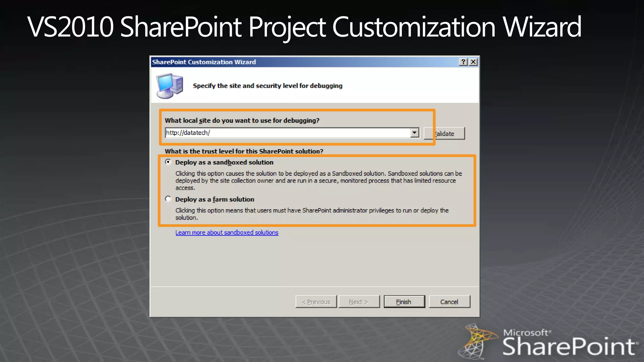Click the 'What local site' label
The height and width of the screenshot is (362, 644).
[242, 121]
